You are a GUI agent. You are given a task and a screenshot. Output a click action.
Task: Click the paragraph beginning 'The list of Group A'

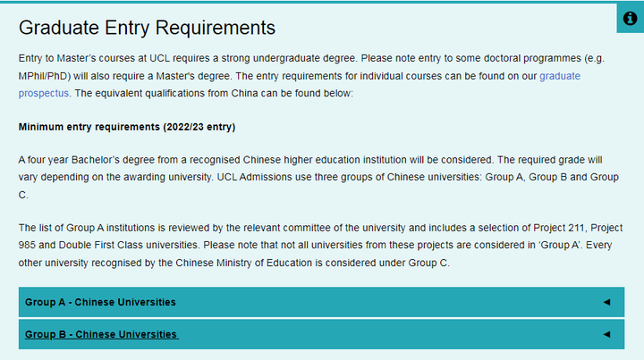coord(321,245)
